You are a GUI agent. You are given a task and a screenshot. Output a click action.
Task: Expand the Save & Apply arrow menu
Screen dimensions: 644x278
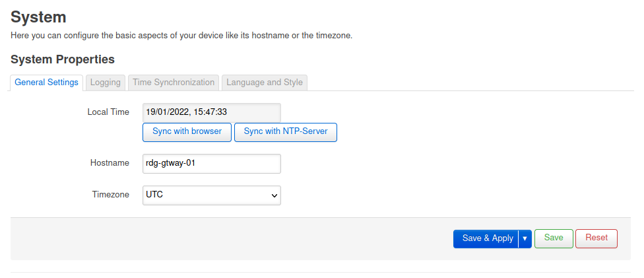525,238
